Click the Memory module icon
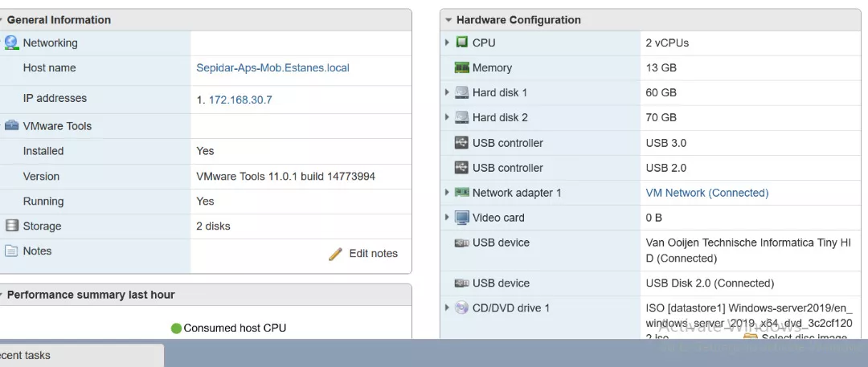868x367 pixels. point(461,67)
